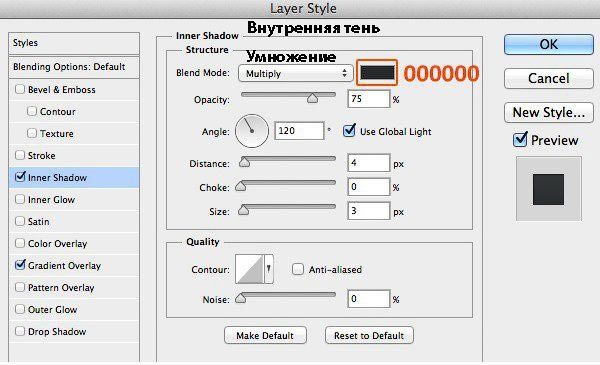The width and height of the screenshot is (600, 365).
Task: Click the style preview thumbnail square
Action: (x=548, y=189)
